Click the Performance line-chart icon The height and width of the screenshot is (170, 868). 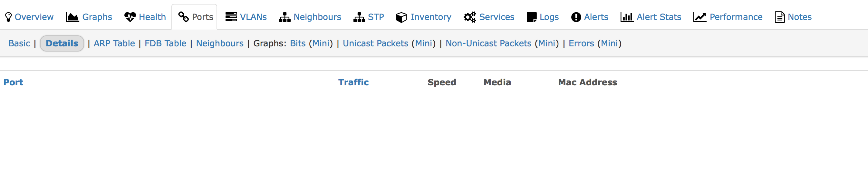click(x=700, y=17)
